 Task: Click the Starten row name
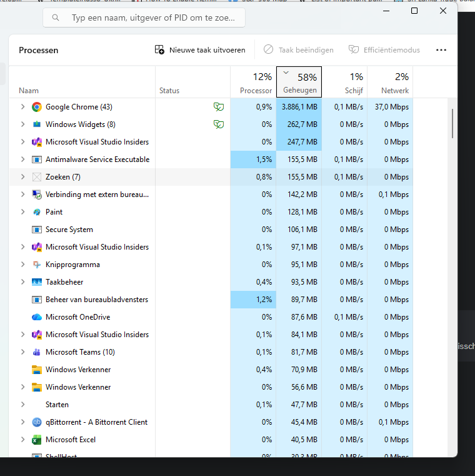click(57, 405)
